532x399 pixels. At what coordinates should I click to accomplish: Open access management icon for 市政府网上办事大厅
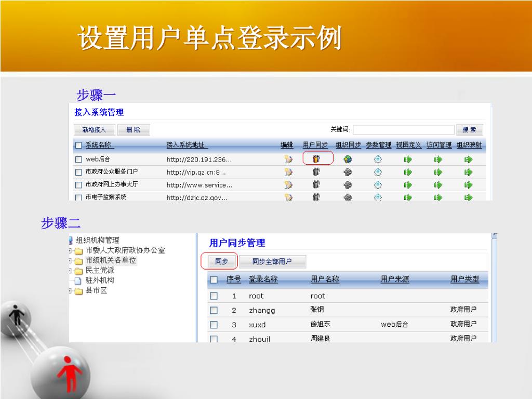438,184
